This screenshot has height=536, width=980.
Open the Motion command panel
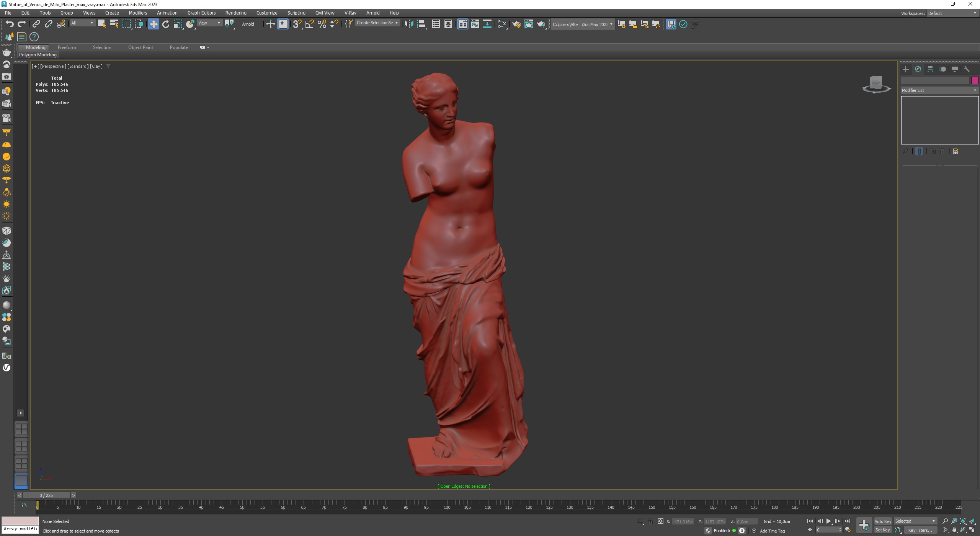(x=942, y=69)
